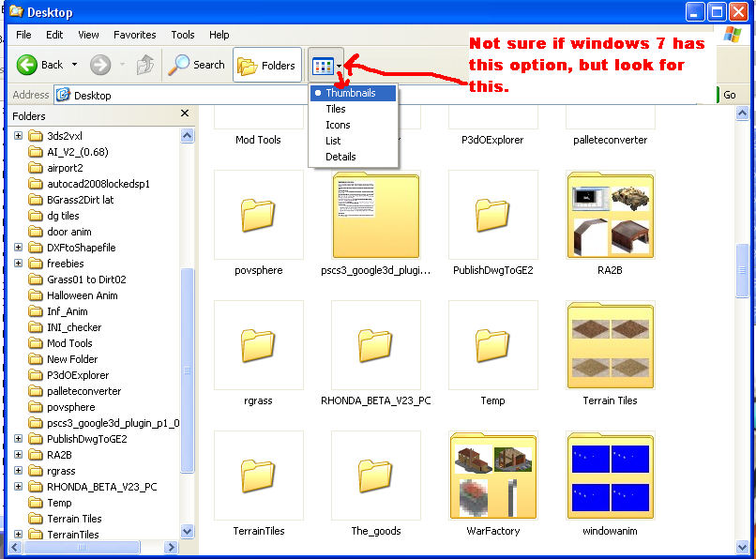Select Terrain Tiles folder thumbnail
The image size is (756, 559).
pos(611,345)
